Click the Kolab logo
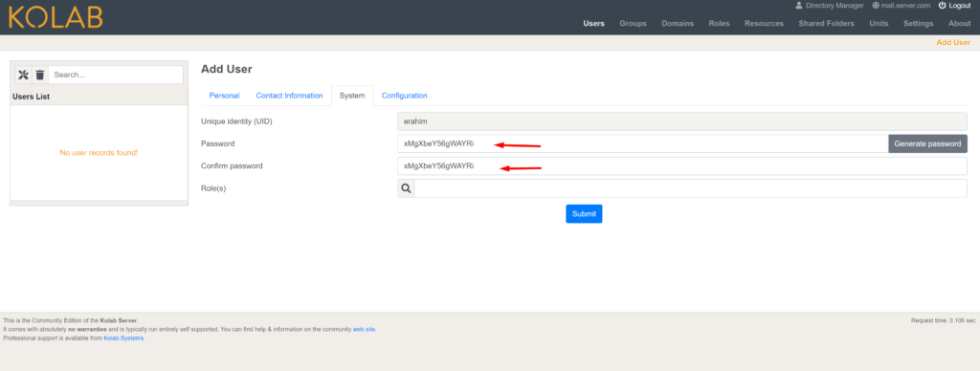The height and width of the screenshot is (371, 980). pos(55,17)
